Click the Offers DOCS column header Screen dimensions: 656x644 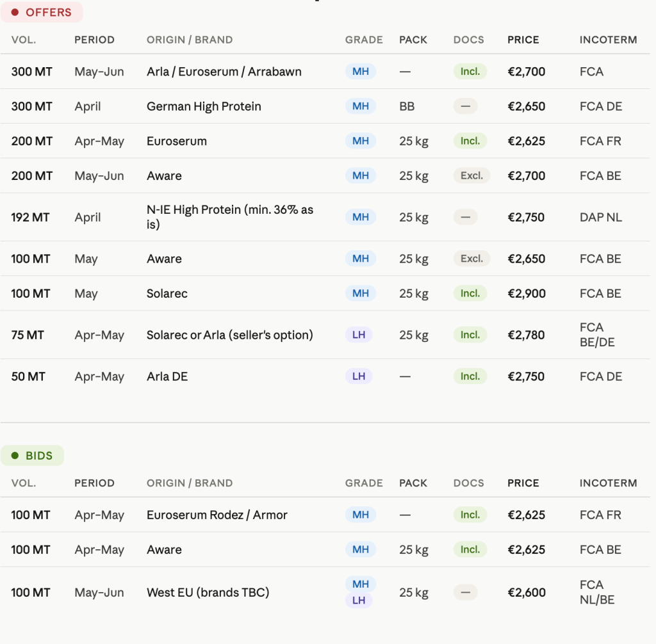click(468, 40)
